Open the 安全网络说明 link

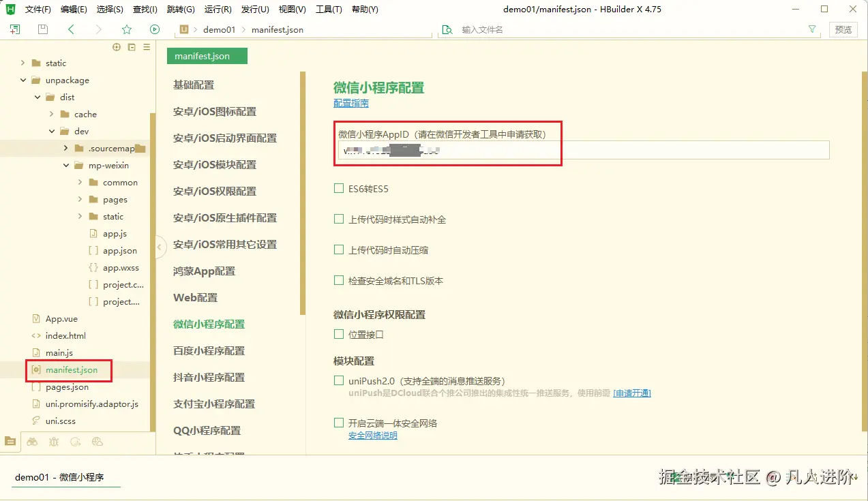(x=373, y=436)
